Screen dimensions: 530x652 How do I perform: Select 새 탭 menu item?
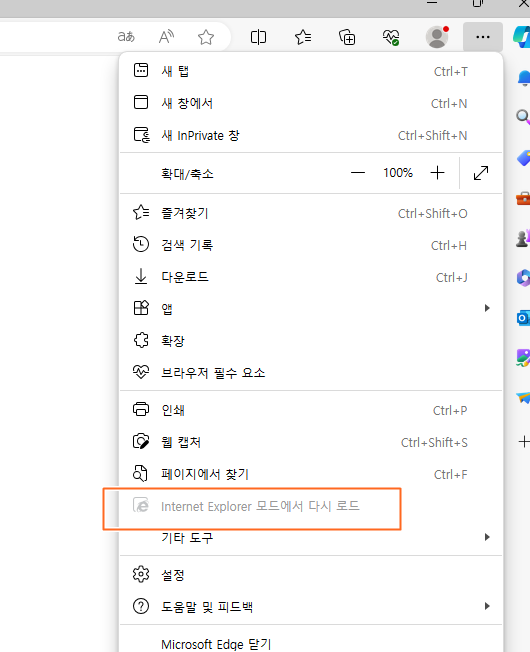pyautogui.click(x=311, y=71)
